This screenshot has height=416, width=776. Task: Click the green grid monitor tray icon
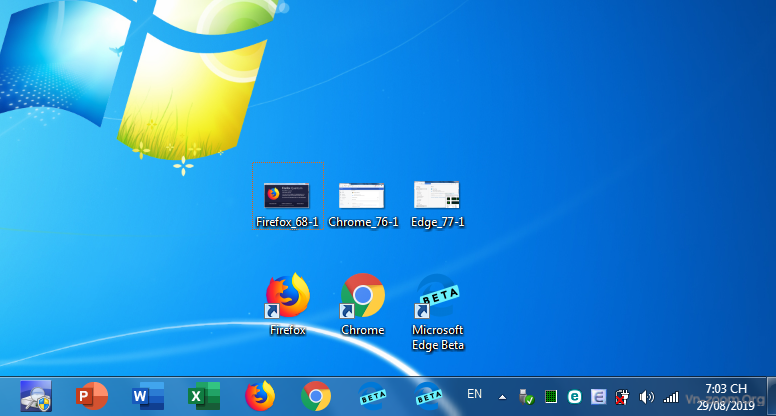click(550, 397)
